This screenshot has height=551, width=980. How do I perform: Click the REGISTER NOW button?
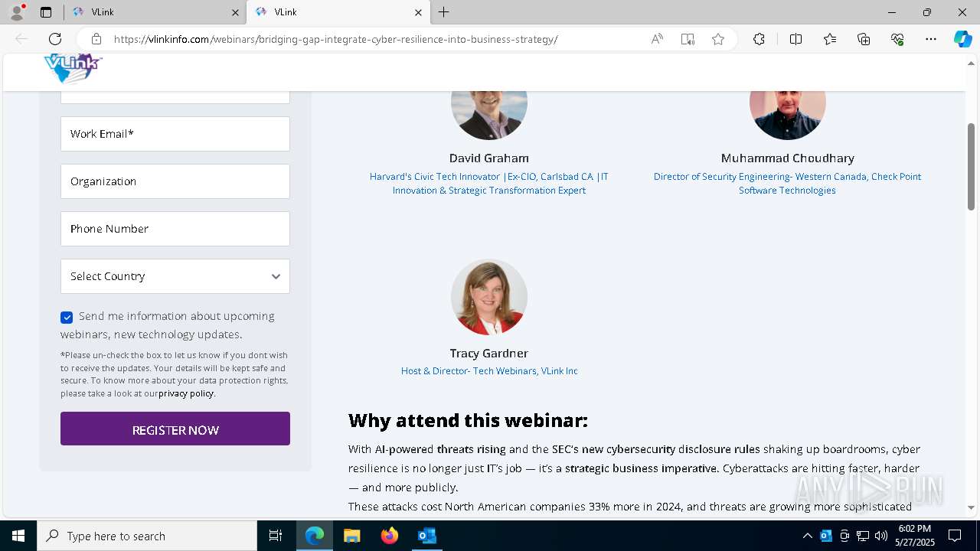tap(175, 429)
